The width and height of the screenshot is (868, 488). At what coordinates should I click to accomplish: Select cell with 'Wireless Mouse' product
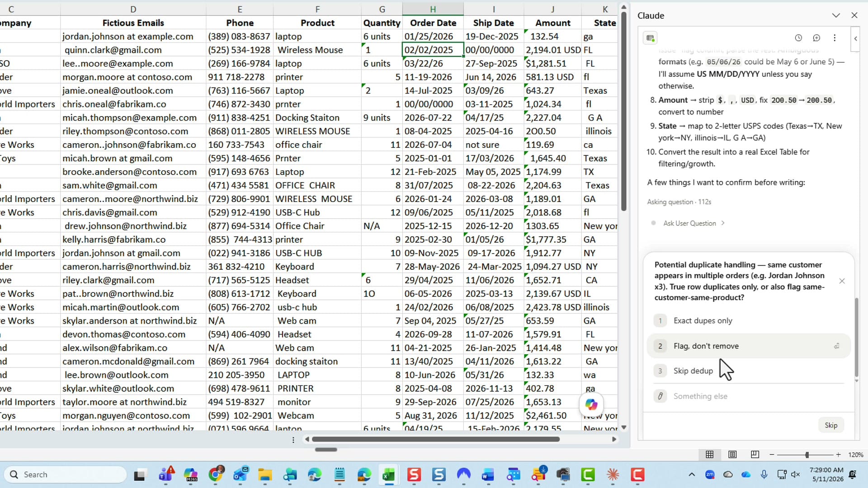(x=317, y=50)
